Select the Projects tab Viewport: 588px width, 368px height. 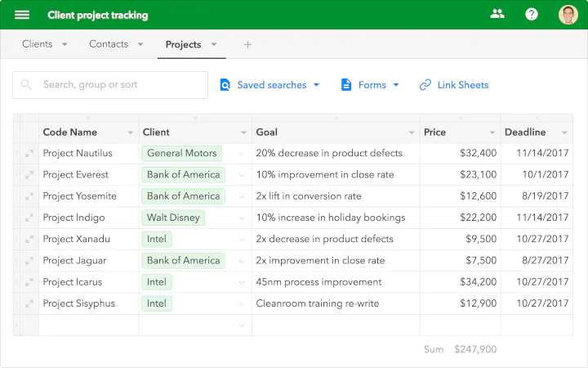pyautogui.click(x=184, y=44)
